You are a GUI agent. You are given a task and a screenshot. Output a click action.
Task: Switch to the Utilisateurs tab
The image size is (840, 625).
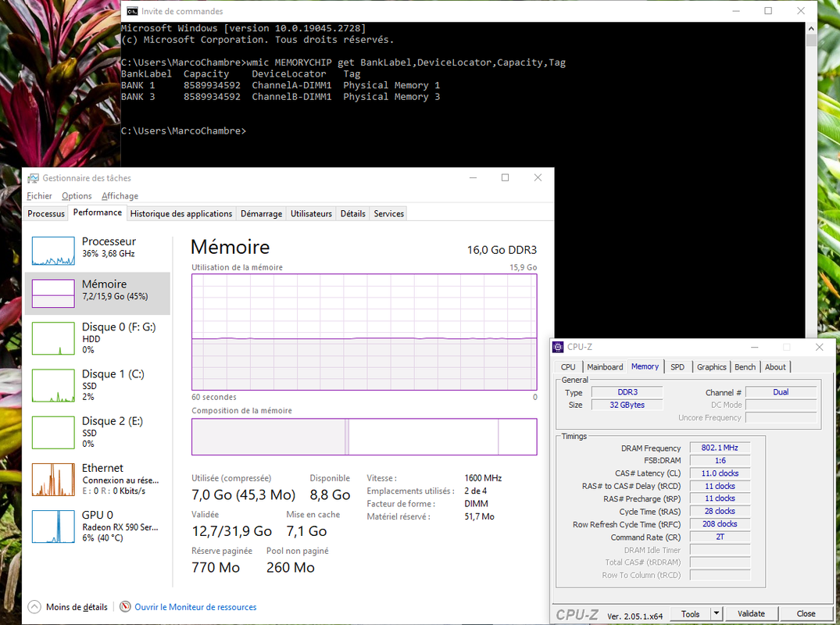(x=311, y=214)
